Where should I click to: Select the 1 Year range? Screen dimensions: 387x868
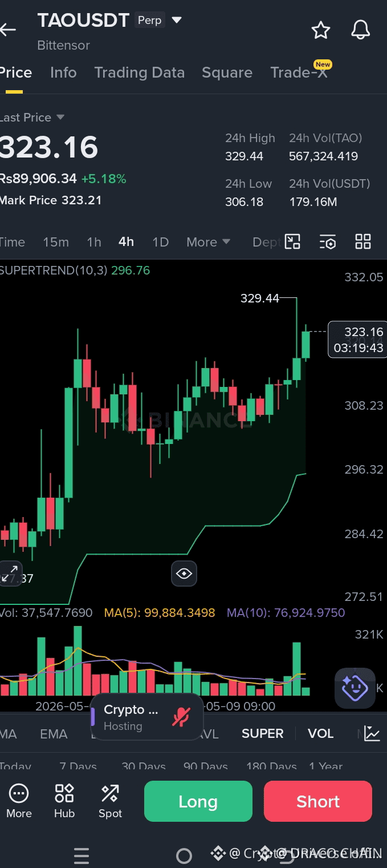[325, 766]
